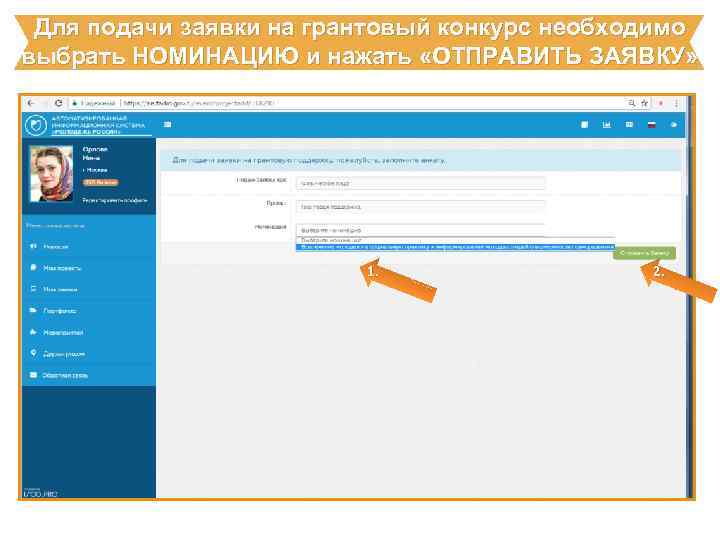Open Друзья рядом in the sidebar
Viewport: 720px width, 540px height.
point(64,354)
